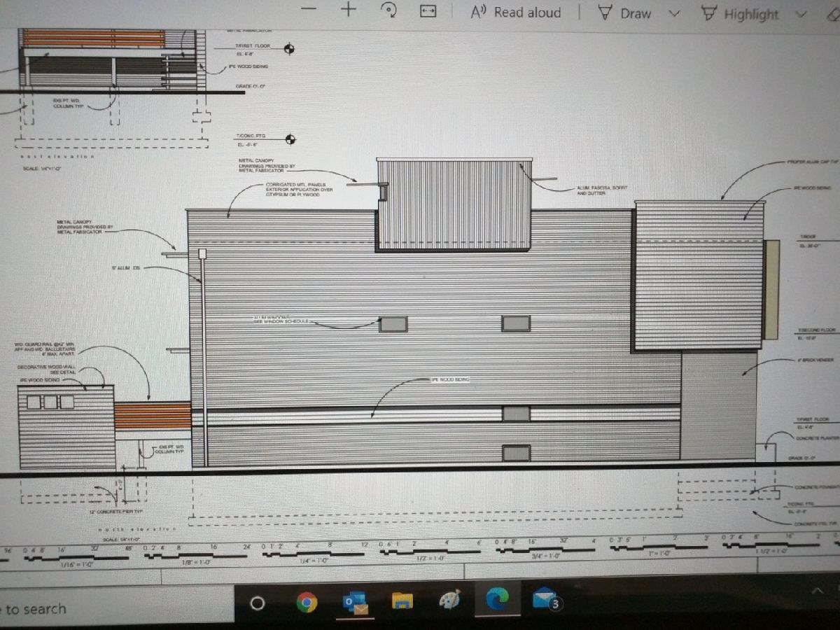
Task: Click the 'north elevation' drawing title
Action: click(137, 528)
